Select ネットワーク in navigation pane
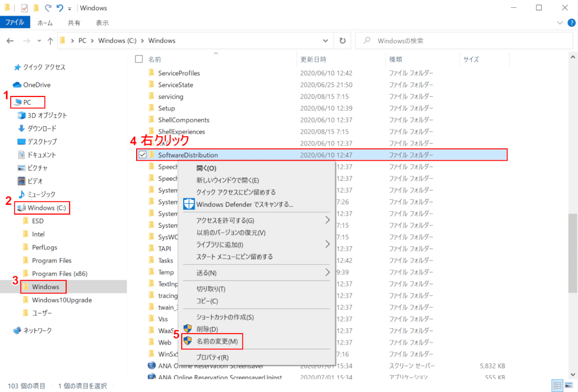The height and width of the screenshot is (392, 578). (32, 330)
